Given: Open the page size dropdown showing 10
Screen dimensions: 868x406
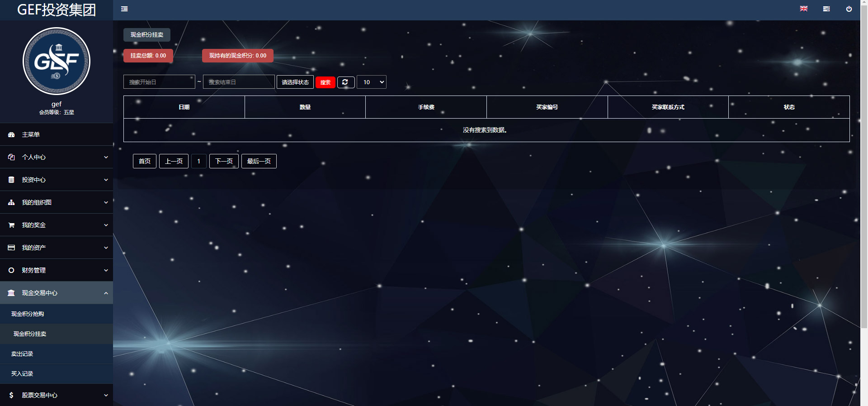Looking at the screenshot, I should pyautogui.click(x=372, y=82).
